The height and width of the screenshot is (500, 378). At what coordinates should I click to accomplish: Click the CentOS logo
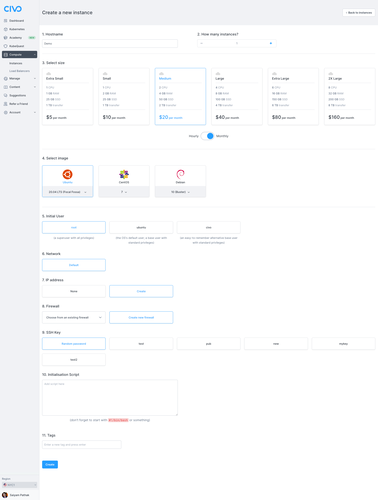click(124, 174)
